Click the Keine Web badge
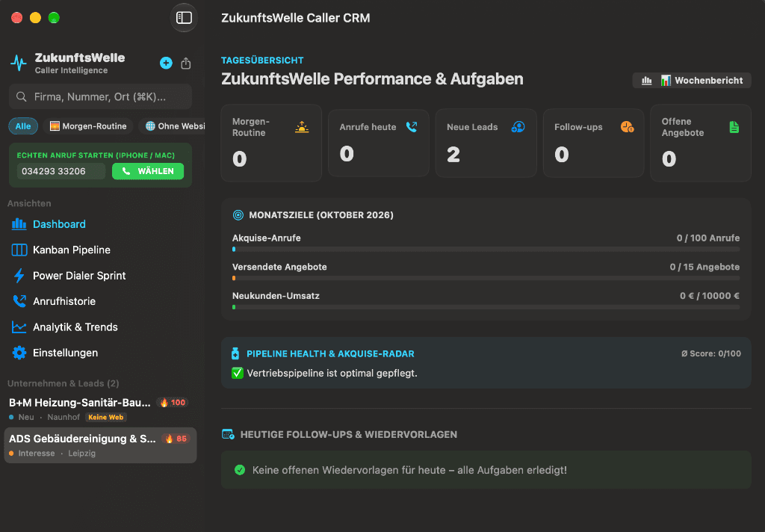The width and height of the screenshot is (765, 532). coord(106,417)
